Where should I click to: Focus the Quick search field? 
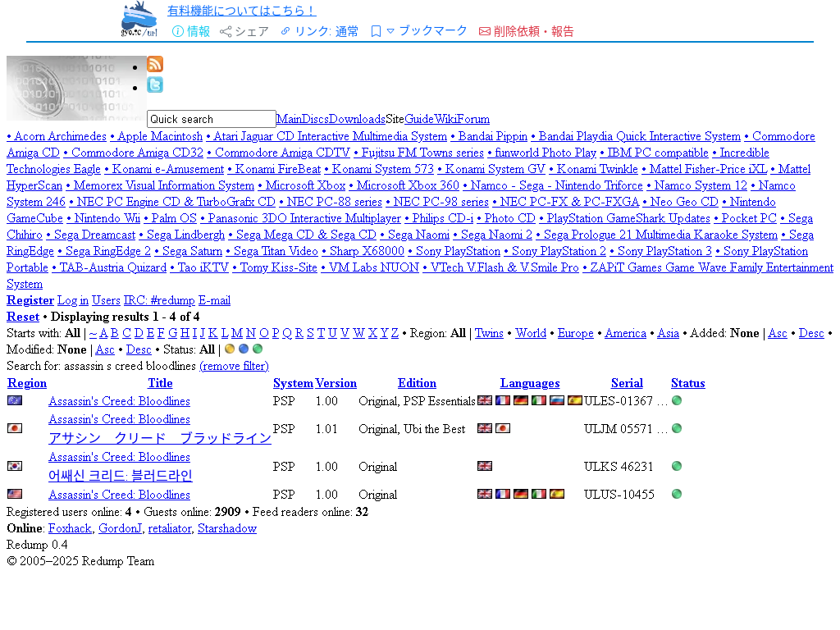(212, 119)
